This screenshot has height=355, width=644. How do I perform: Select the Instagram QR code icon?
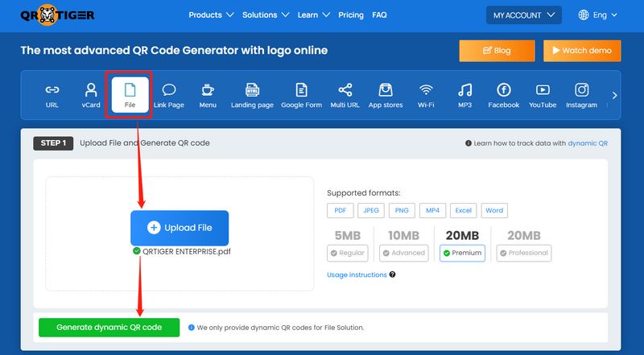[x=581, y=90]
